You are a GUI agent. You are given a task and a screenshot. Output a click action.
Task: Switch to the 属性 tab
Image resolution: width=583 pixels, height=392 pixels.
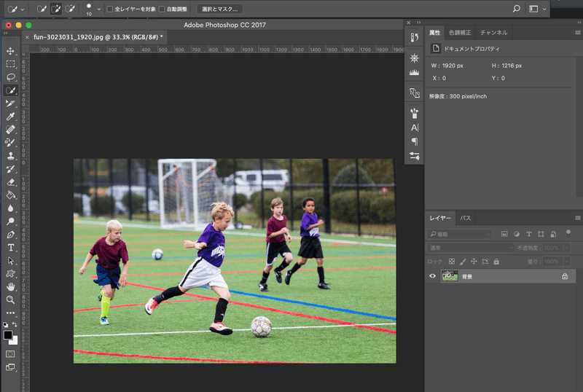pos(434,33)
